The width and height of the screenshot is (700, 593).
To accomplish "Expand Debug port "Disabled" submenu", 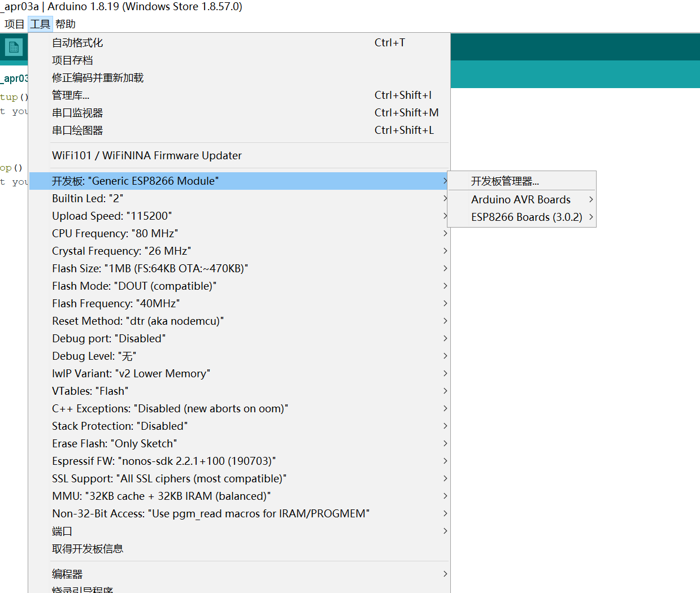I will (239, 338).
